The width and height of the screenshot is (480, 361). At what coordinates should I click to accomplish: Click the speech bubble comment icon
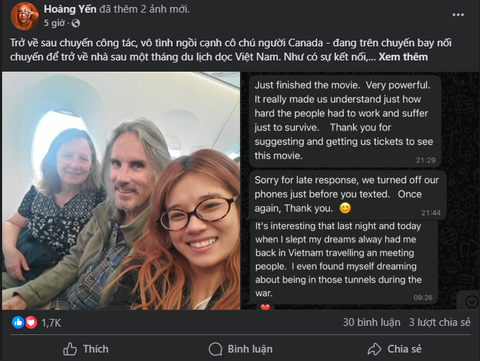[x=215, y=349]
